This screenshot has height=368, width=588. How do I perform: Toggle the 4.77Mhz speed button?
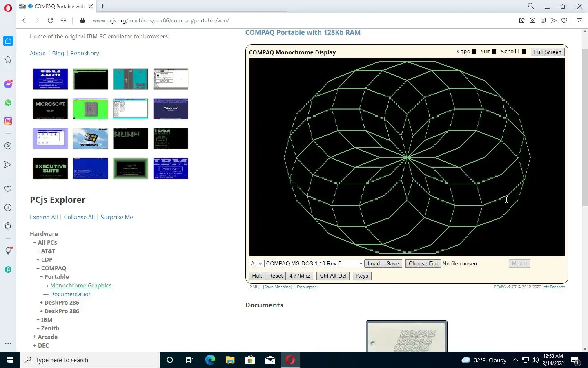300,276
